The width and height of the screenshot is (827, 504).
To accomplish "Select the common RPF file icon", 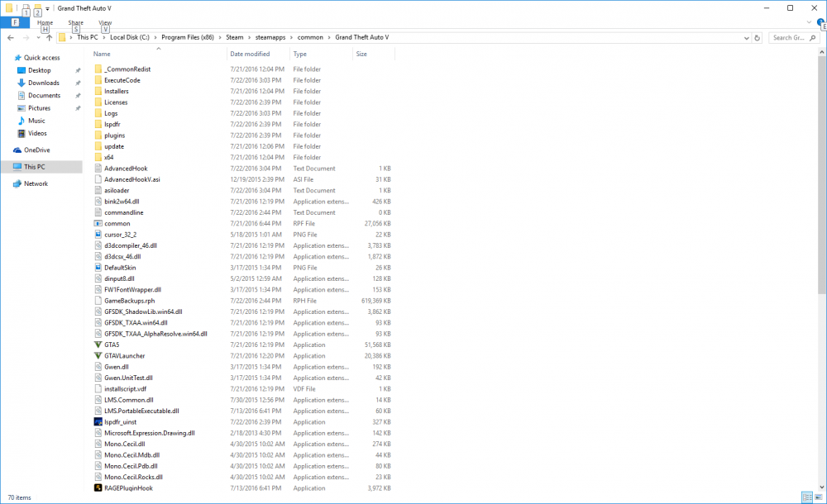I will coord(98,224).
